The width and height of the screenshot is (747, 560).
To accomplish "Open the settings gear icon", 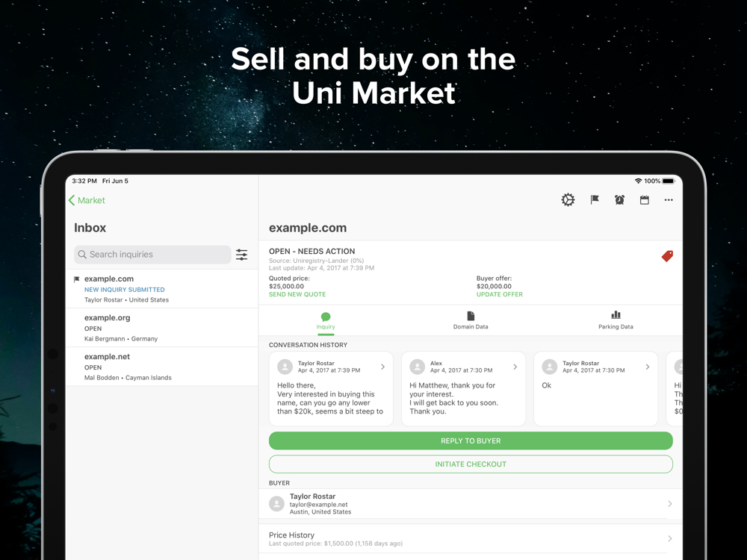I will click(x=568, y=200).
